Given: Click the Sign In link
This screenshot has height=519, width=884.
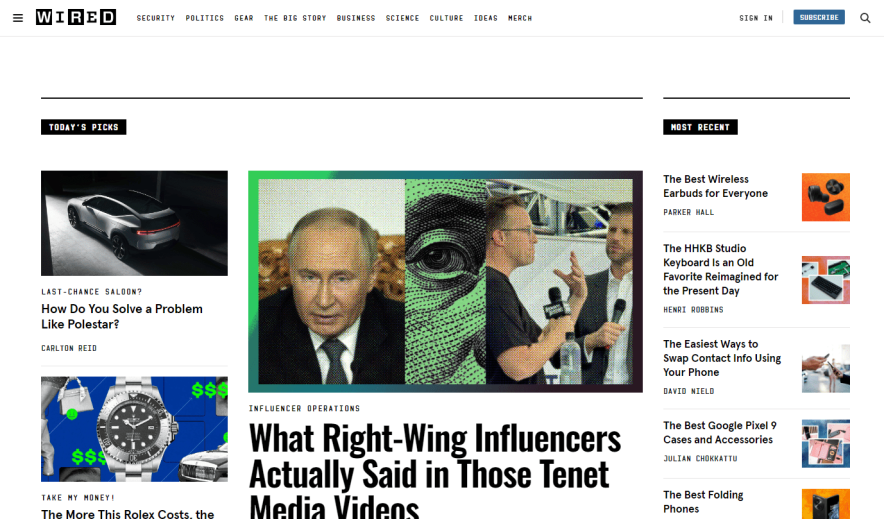Looking at the screenshot, I should pos(756,18).
